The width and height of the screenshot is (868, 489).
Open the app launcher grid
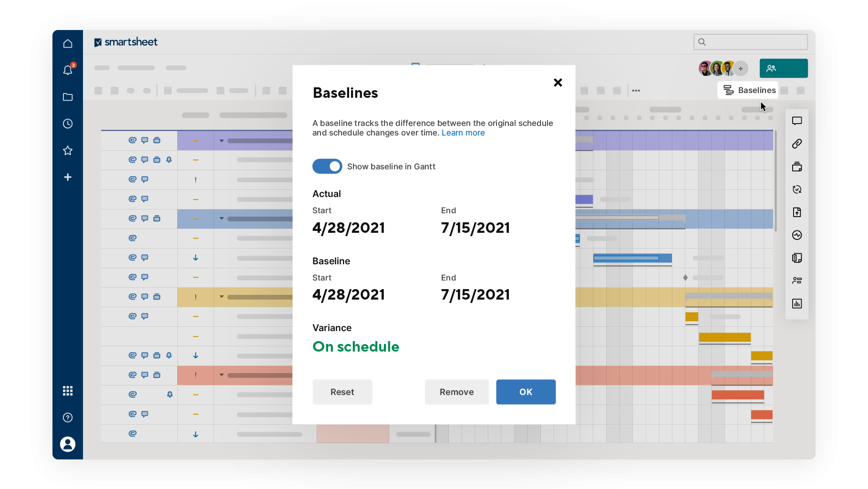coord(68,391)
